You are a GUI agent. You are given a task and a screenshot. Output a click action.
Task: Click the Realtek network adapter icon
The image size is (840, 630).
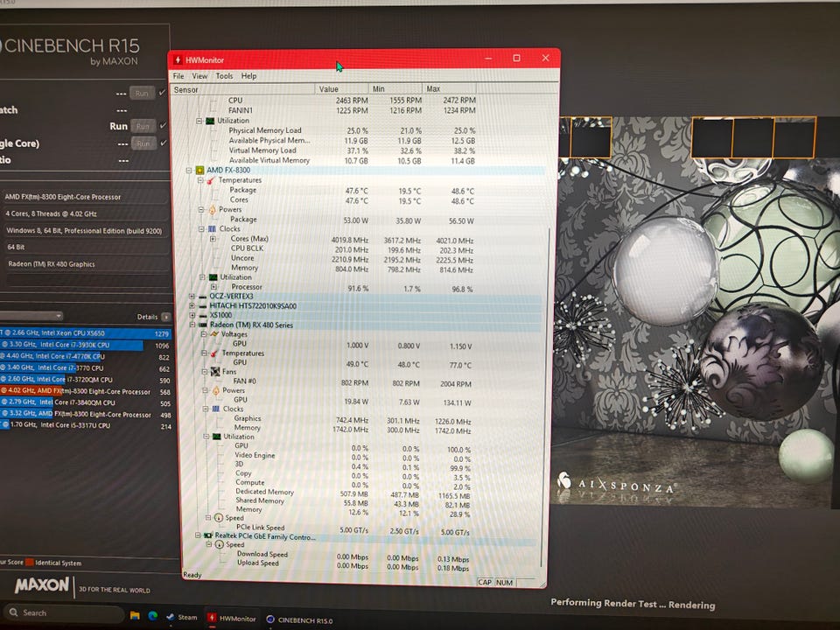208,535
